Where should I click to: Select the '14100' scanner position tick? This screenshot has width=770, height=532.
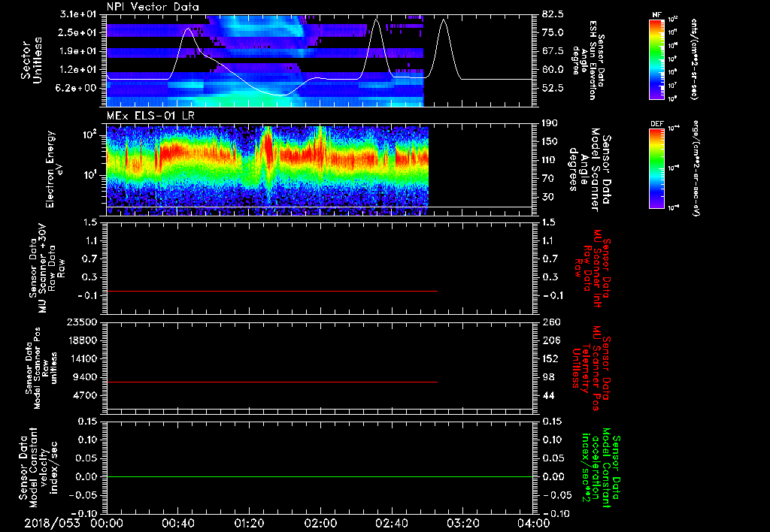click(81, 358)
